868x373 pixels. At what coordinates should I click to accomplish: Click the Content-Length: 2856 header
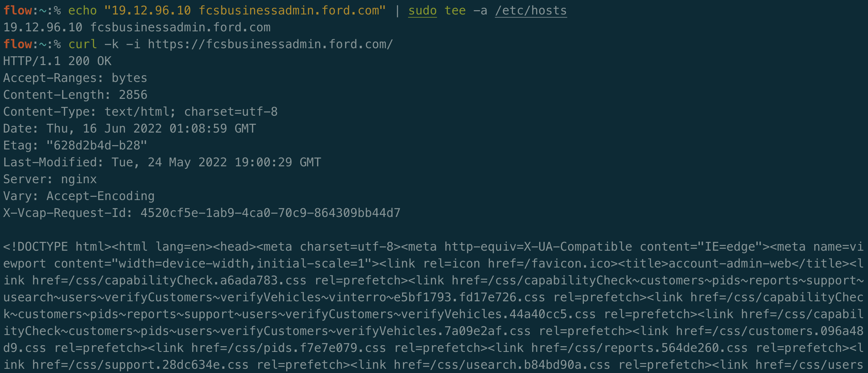tap(75, 95)
